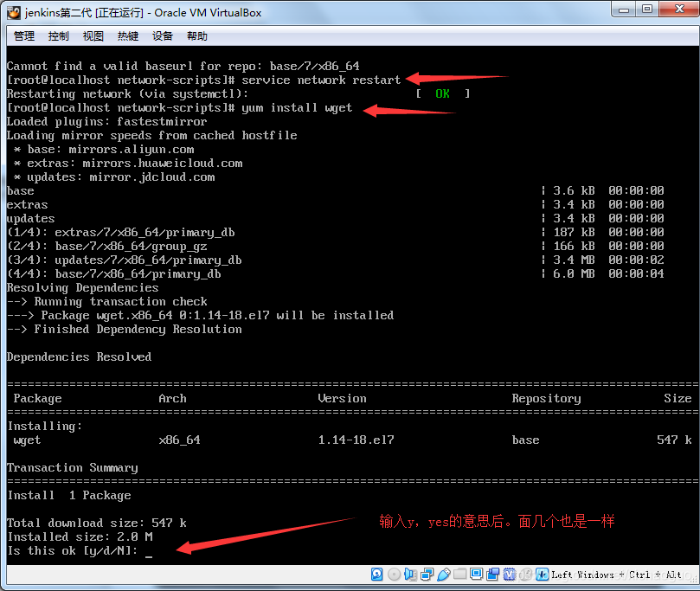Click the shared folders status icon
The image size is (700, 591).
(x=459, y=574)
